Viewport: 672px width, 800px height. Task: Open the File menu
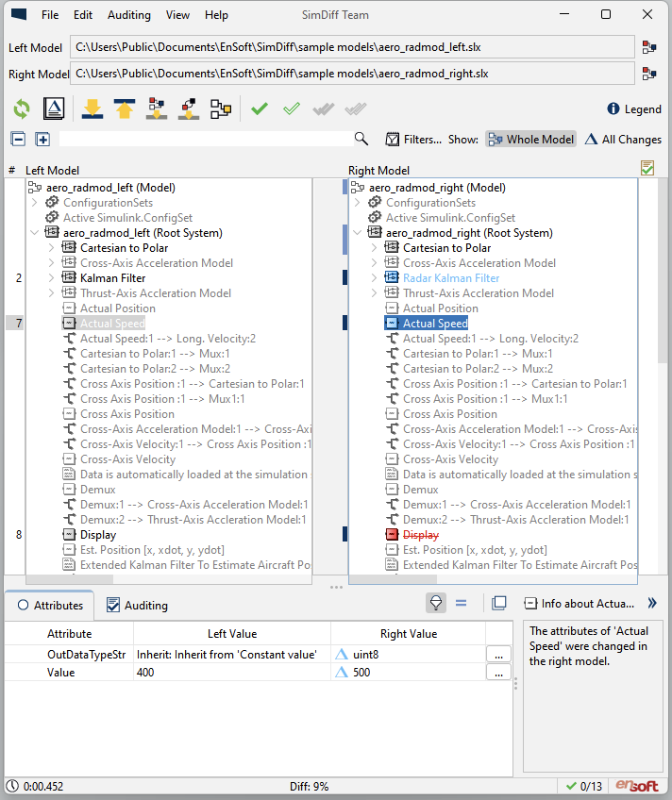(x=50, y=15)
